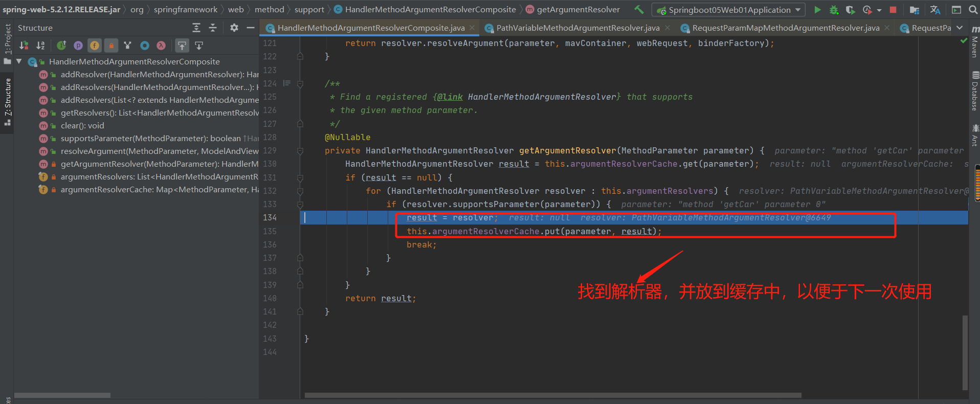
Task: Click the HandlerMethodArgumentResolverComposite breadcrumb
Action: tap(425, 9)
